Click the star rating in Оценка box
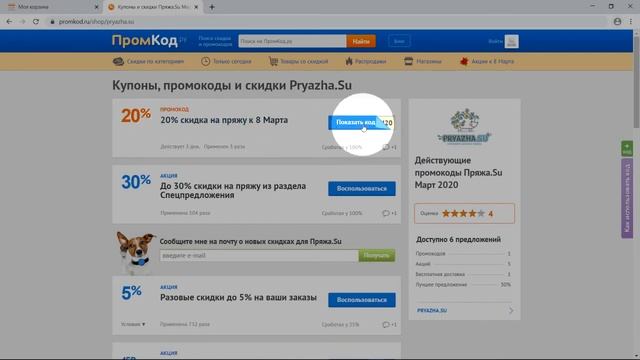The image size is (640, 360). [x=463, y=213]
